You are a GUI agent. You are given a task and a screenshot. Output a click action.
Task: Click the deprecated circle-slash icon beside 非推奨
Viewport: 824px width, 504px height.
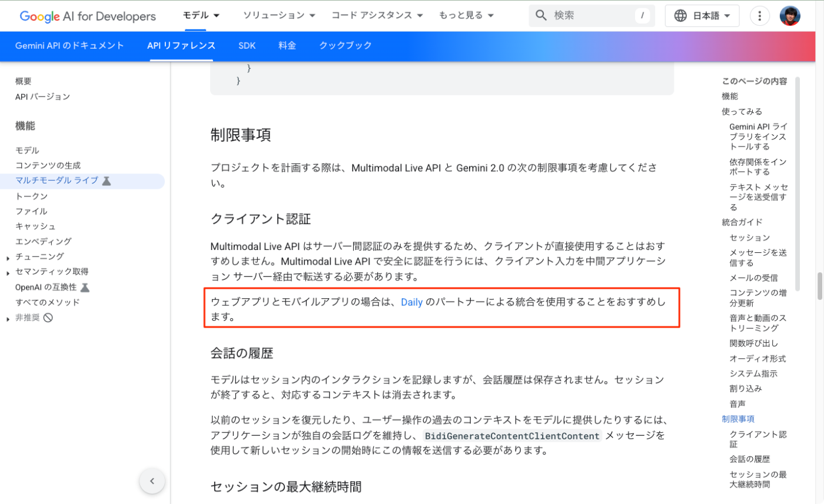pos(48,318)
